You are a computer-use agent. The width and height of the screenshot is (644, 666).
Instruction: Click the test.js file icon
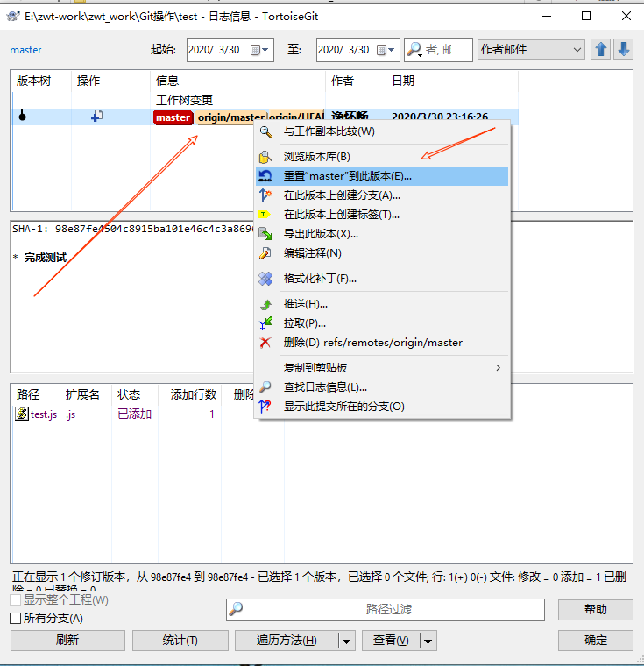[x=22, y=414]
